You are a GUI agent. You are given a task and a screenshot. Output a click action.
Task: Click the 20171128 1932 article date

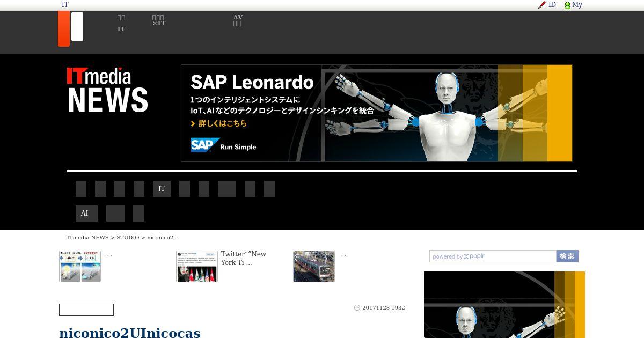(x=384, y=308)
